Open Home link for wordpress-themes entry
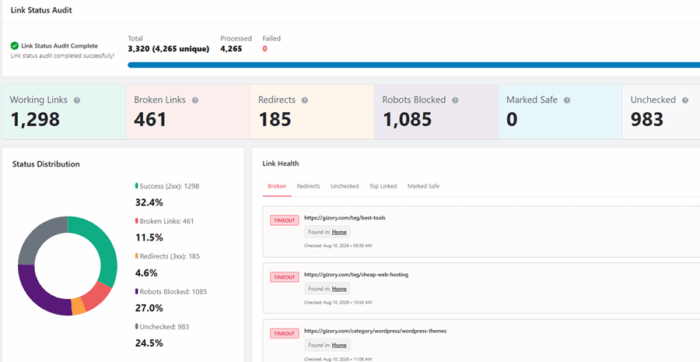This screenshot has width=700, height=362. (x=339, y=345)
